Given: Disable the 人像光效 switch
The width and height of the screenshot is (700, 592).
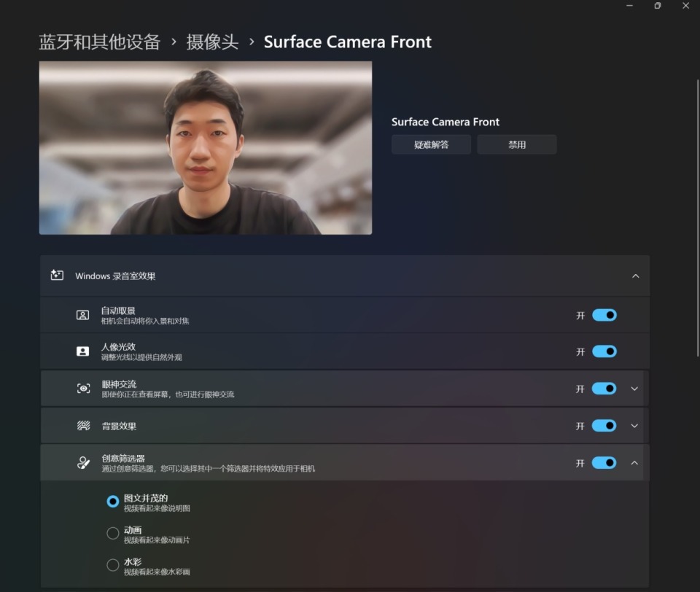Looking at the screenshot, I should click(604, 351).
